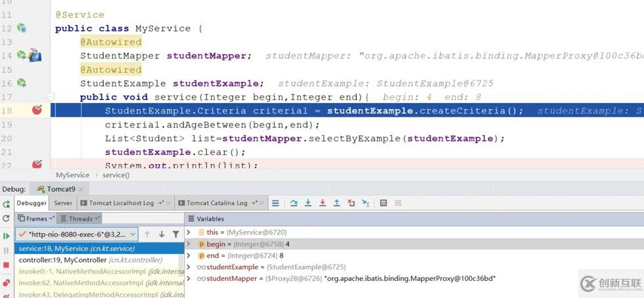Expand the 'end' variable node
This screenshot has width=644, height=298.
pos(189,255)
